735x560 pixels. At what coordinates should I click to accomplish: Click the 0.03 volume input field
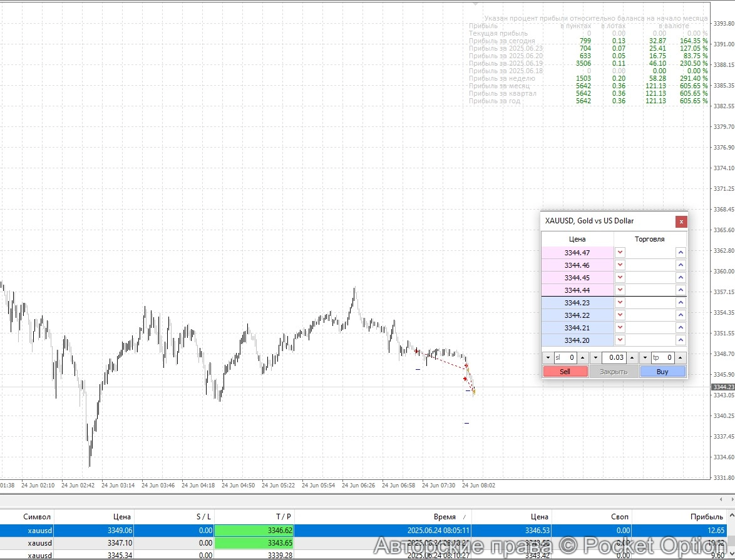[615, 357]
